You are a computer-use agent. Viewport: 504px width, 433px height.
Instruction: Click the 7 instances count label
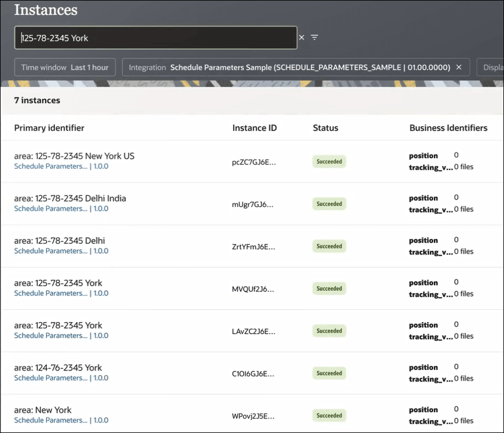[x=37, y=100]
